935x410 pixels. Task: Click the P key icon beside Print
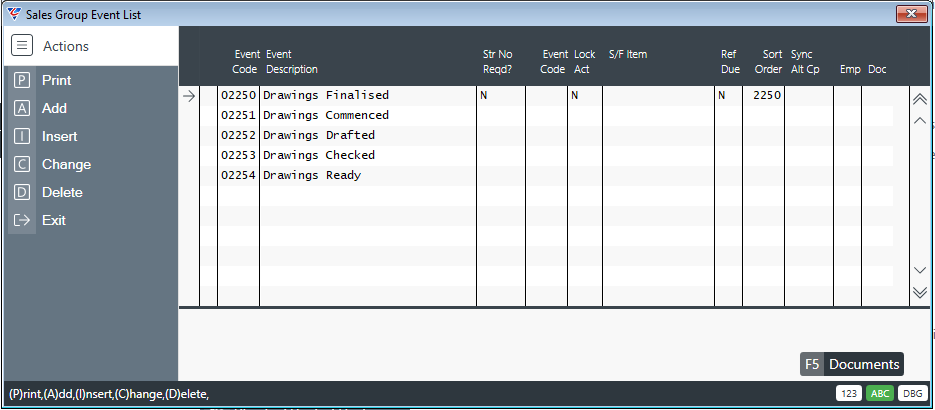tap(21, 80)
